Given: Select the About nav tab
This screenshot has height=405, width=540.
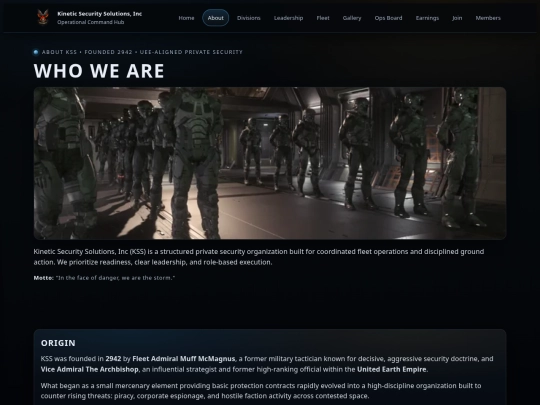Looking at the screenshot, I should coord(216,18).
